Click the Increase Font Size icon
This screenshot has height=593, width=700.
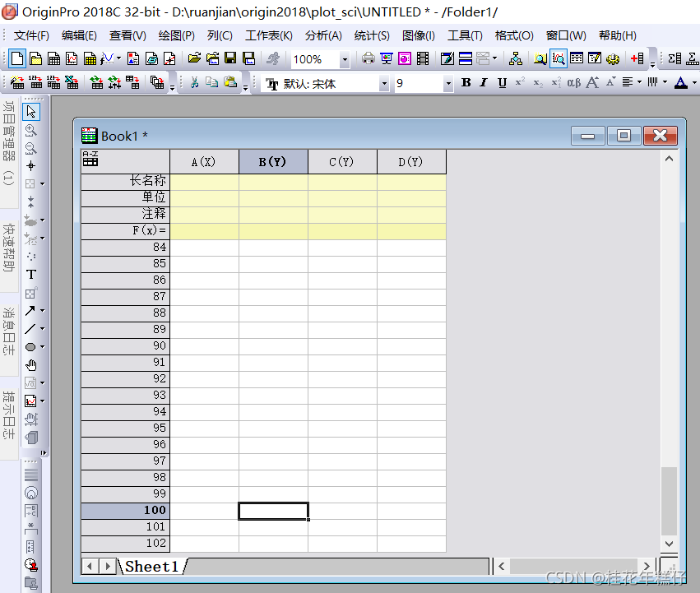(593, 82)
